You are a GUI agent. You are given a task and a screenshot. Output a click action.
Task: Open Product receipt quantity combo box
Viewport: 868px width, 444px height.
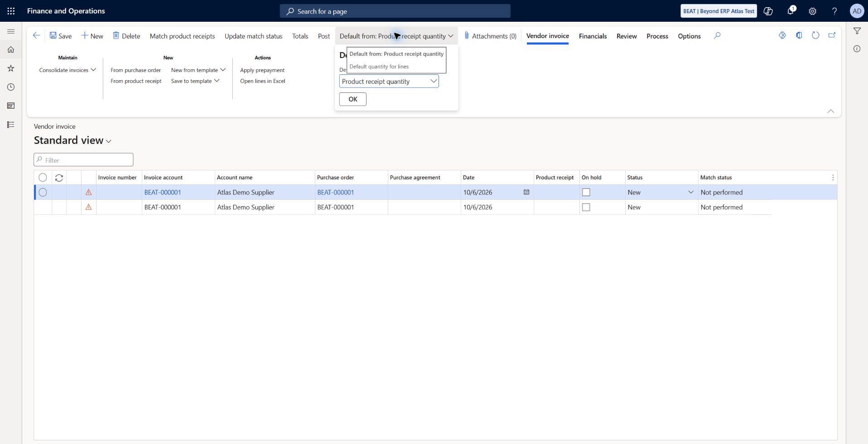point(389,82)
